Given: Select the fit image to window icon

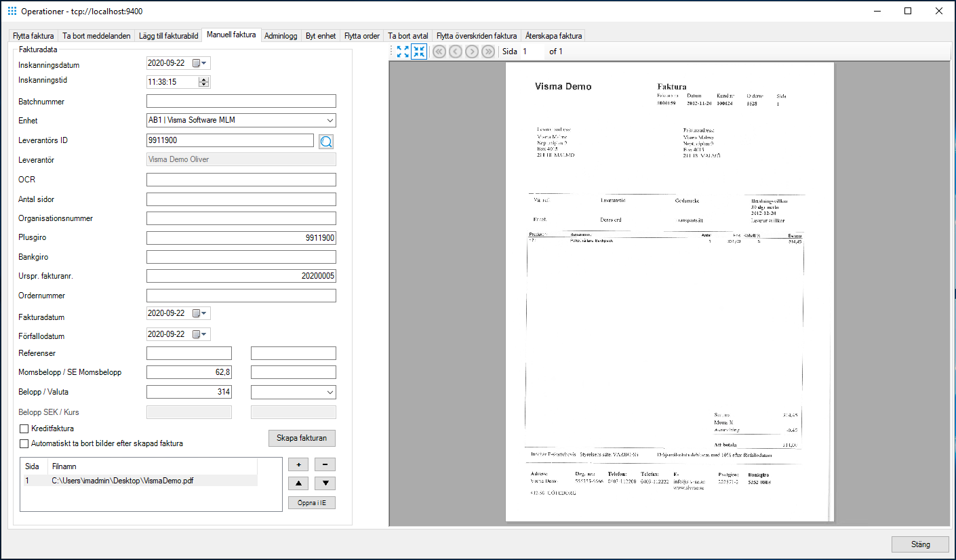Looking at the screenshot, I should click(x=418, y=51).
